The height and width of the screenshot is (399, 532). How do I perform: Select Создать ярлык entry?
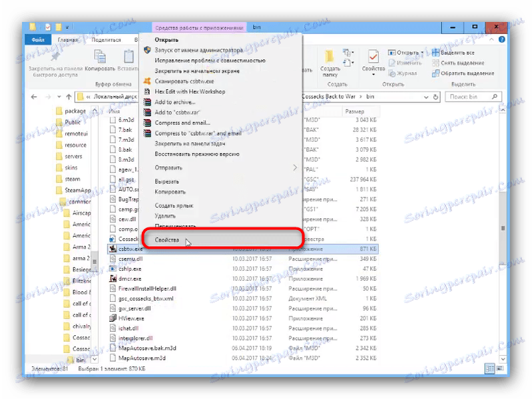tap(174, 205)
